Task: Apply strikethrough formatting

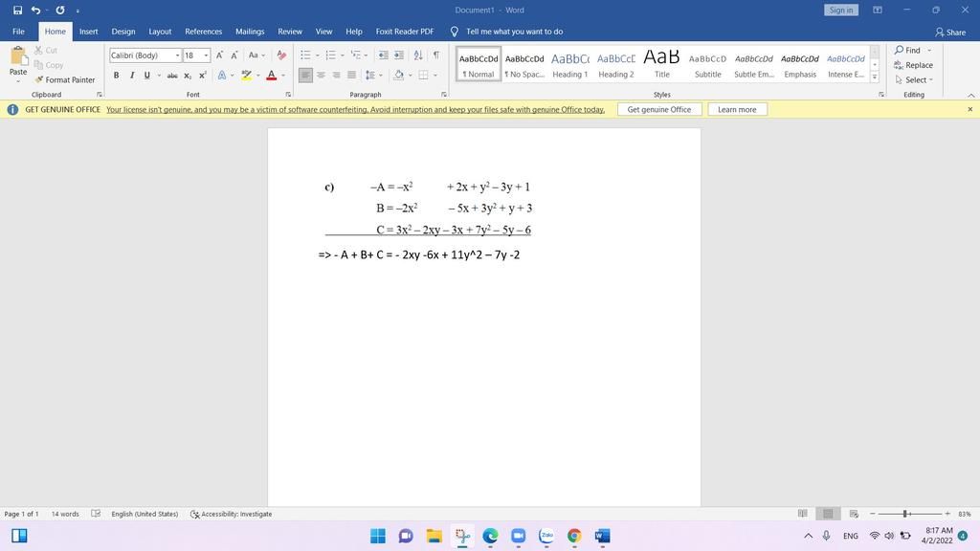Action: [x=172, y=76]
